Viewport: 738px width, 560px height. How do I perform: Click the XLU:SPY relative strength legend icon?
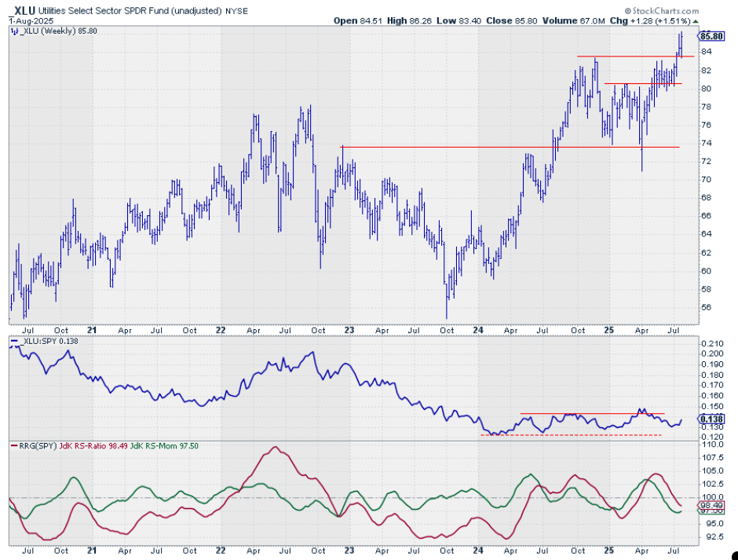(12, 343)
